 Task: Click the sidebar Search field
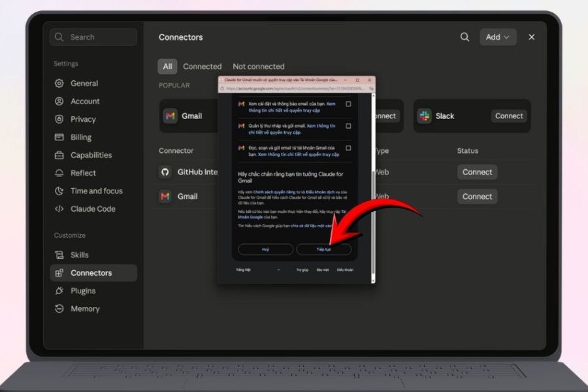pyautogui.click(x=93, y=37)
